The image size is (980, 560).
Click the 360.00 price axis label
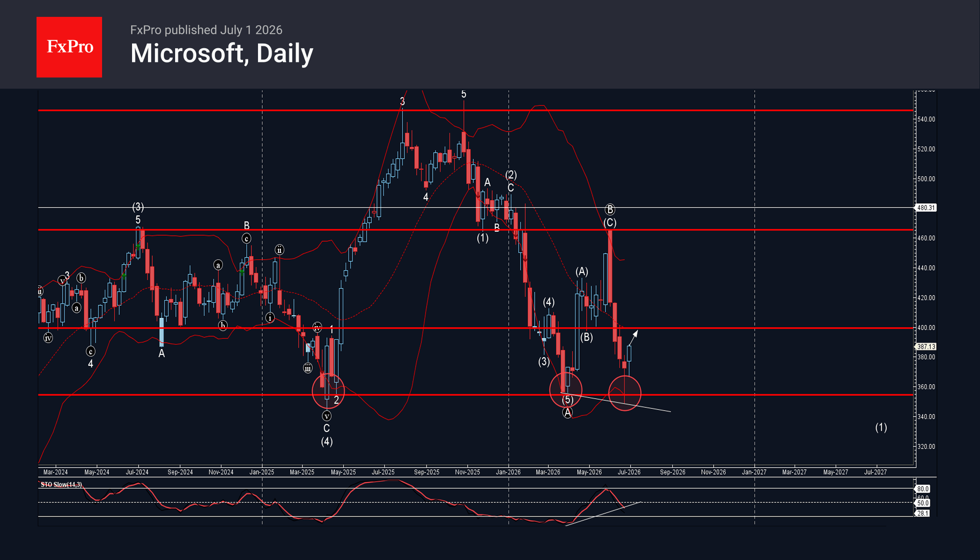(926, 387)
